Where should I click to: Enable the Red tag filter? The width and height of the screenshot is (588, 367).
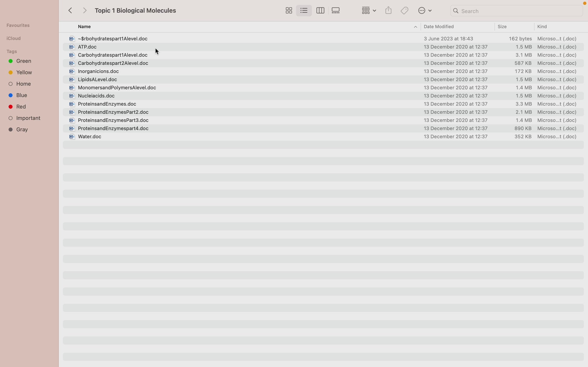click(x=20, y=107)
